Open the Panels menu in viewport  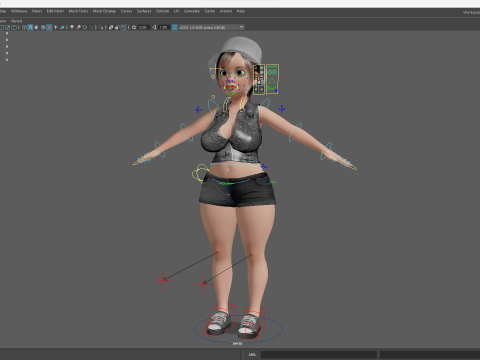point(16,21)
